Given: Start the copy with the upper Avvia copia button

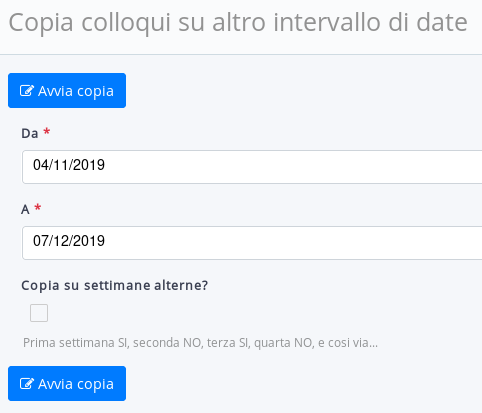Looking at the screenshot, I should click(x=67, y=91).
